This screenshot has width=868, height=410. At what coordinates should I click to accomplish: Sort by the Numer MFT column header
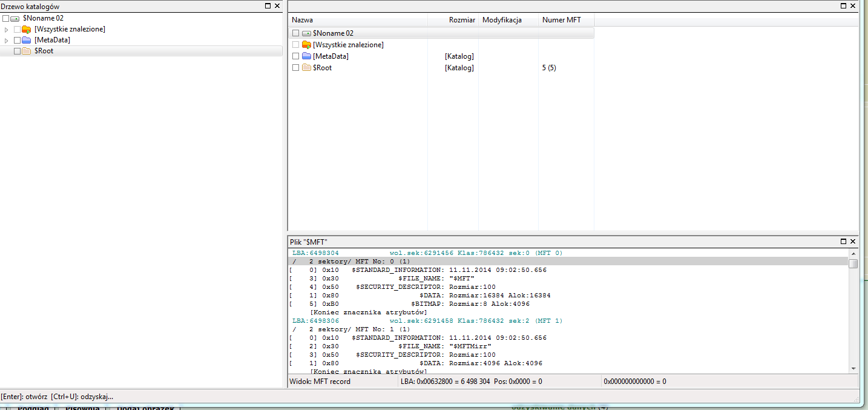point(566,20)
